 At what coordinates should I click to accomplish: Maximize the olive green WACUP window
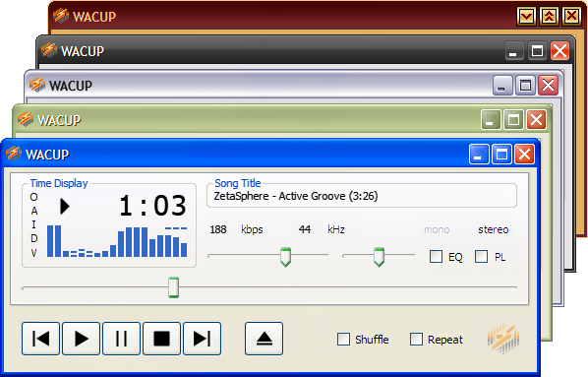[513, 120]
